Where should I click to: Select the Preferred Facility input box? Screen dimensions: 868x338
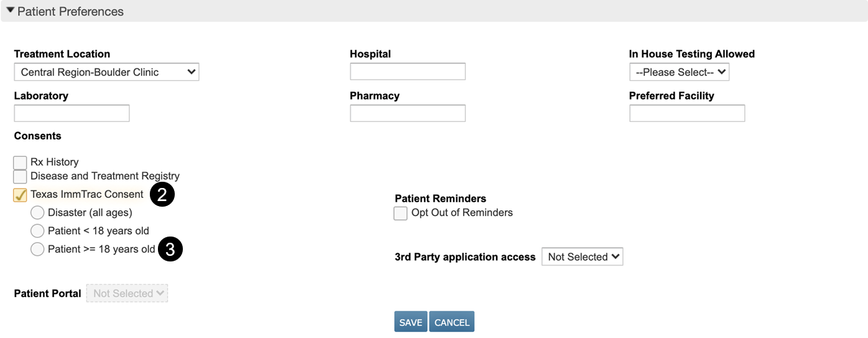tap(687, 113)
